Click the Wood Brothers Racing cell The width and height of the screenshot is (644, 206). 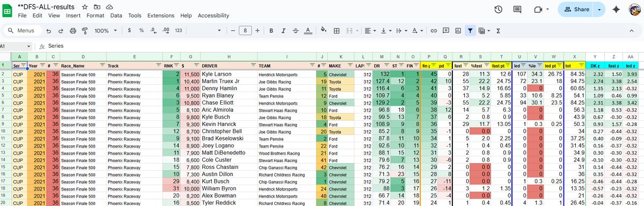pyautogui.click(x=287, y=152)
